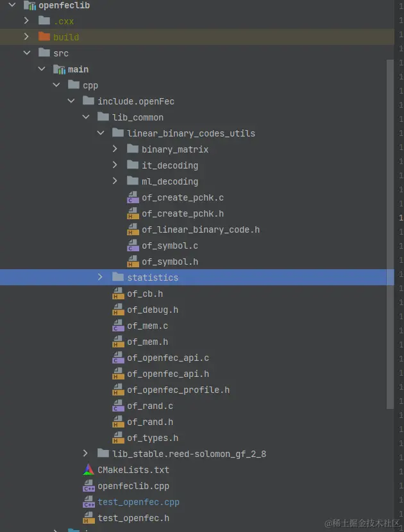Collapse the lib_common folder

pyautogui.click(x=86, y=117)
